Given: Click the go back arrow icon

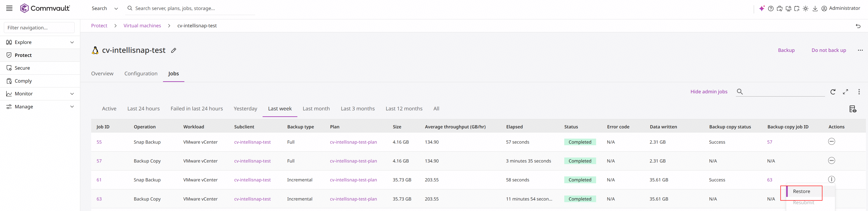Looking at the screenshot, I should (x=858, y=26).
